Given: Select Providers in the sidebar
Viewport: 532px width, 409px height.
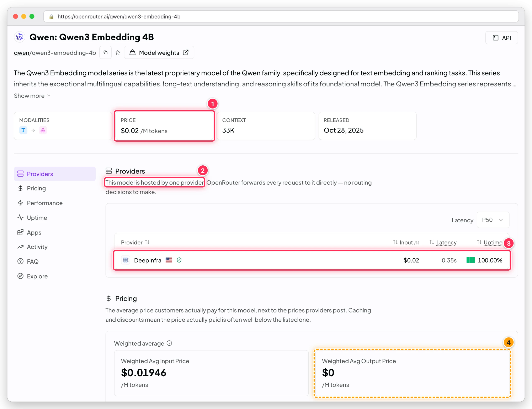Looking at the screenshot, I should pos(55,174).
